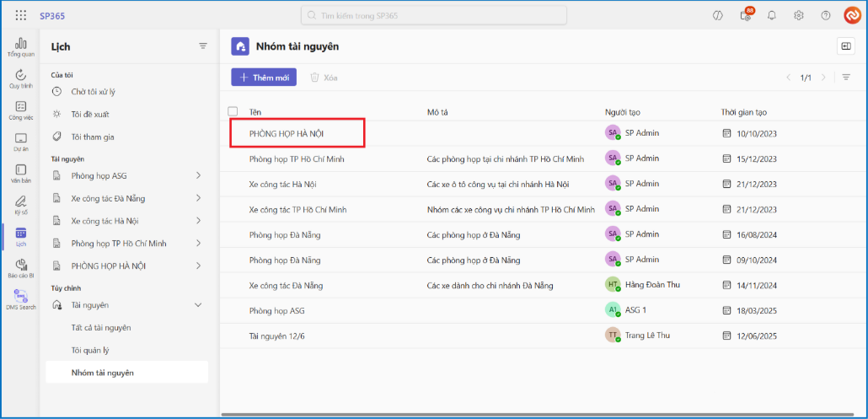Open Công việc in left rail
Image resolution: width=868 pixels, height=419 pixels.
click(21, 110)
